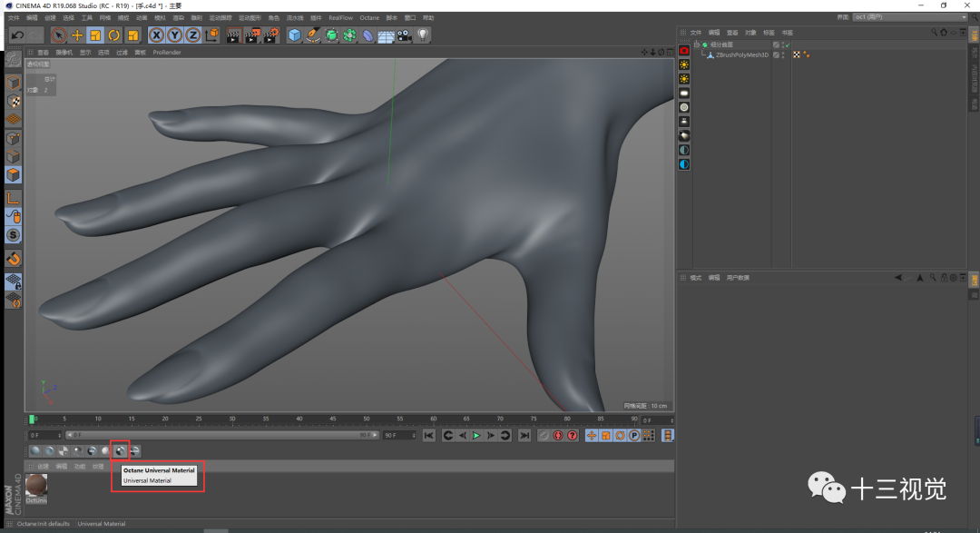The width and height of the screenshot is (980, 533).
Task: Click the green Array modeling icon
Action: [x=349, y=35]
